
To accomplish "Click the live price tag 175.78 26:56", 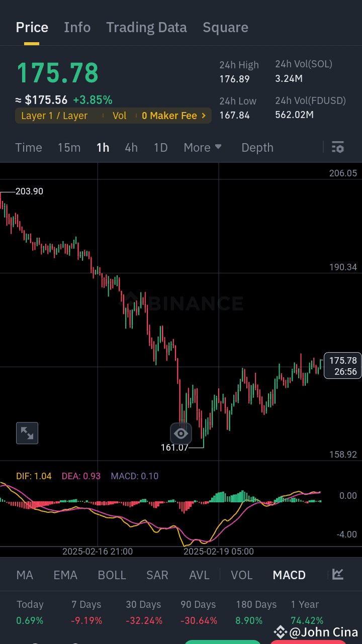I will click(x=342, y=366).
